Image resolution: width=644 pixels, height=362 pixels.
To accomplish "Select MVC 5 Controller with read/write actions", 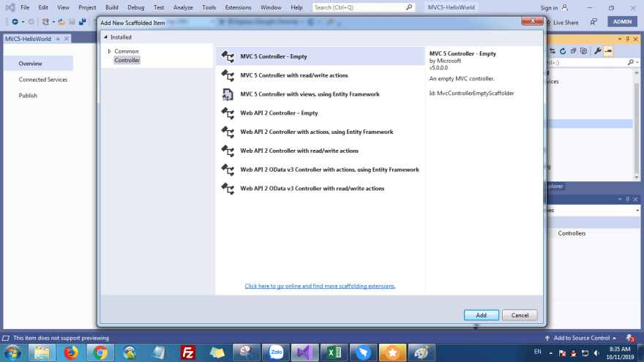I will click(321, 75).
